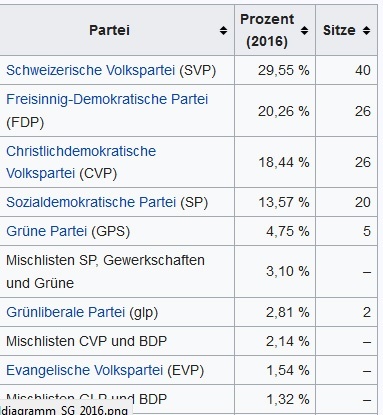Viewport: 383px width, 415px height.
Task: Click the diagramm SG 2016.png tooltip
Action: click(65, 410)
